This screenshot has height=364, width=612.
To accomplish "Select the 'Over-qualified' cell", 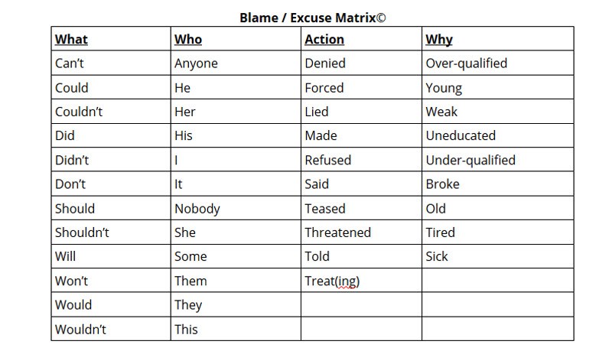I will (x=466, y=63).
